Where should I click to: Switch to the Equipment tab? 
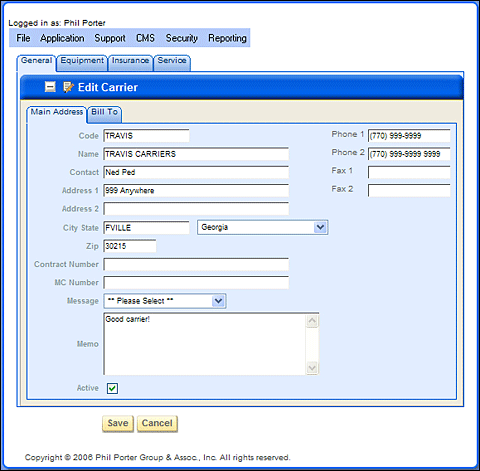coord(82,62)
